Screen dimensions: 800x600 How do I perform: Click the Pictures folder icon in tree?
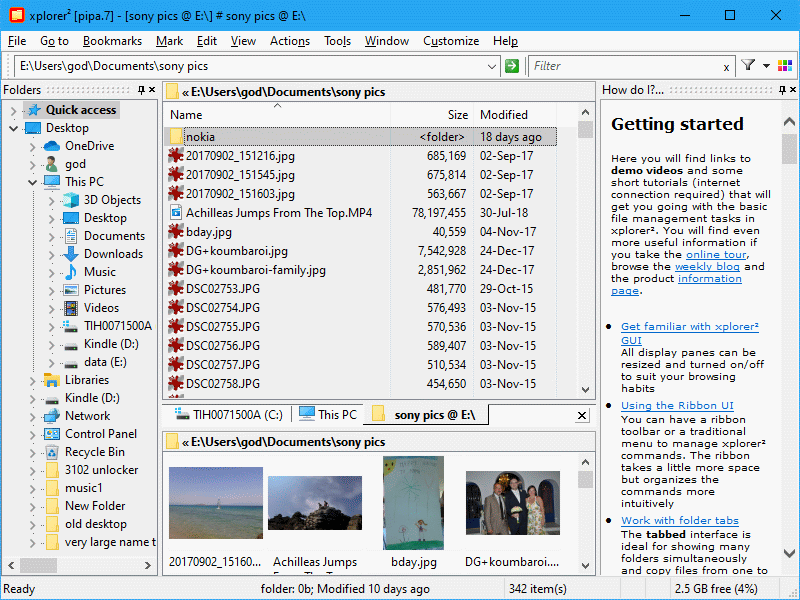(x=71, y=290)
